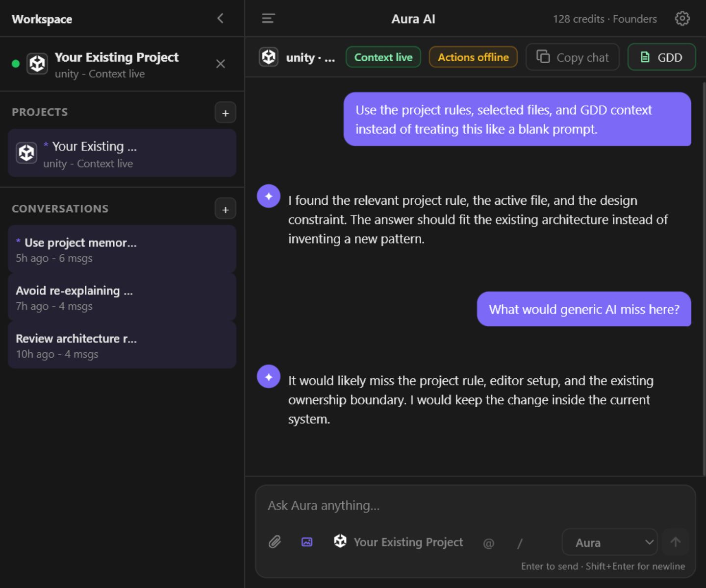Click Unity icon in input bar
Image resolution: width=706 pixels, height=588 pixels.
(x=340, y=541)
